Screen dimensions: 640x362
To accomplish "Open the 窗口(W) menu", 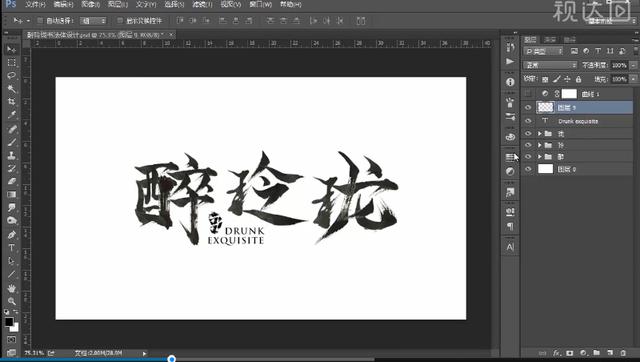I will click(260, 4).
